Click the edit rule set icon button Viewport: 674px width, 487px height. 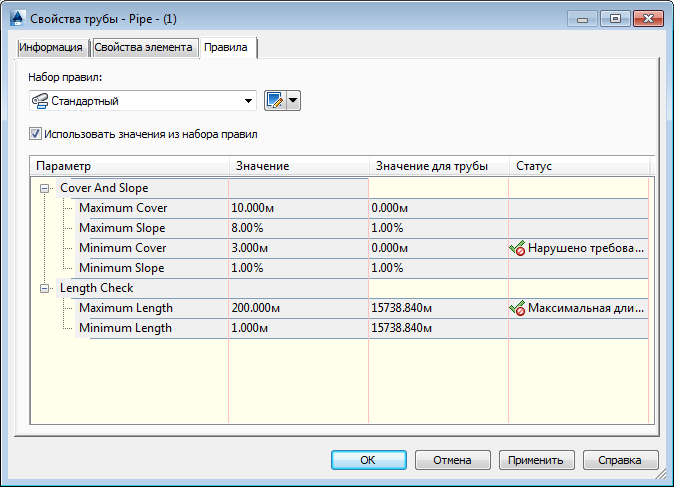(x=275, y=101)
